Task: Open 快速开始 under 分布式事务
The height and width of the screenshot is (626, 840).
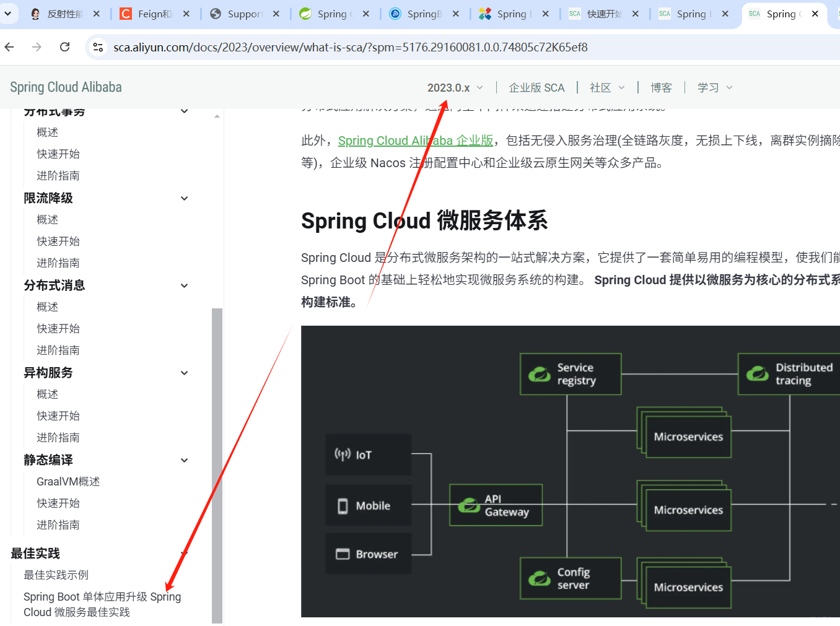Action: click(58, 154)
